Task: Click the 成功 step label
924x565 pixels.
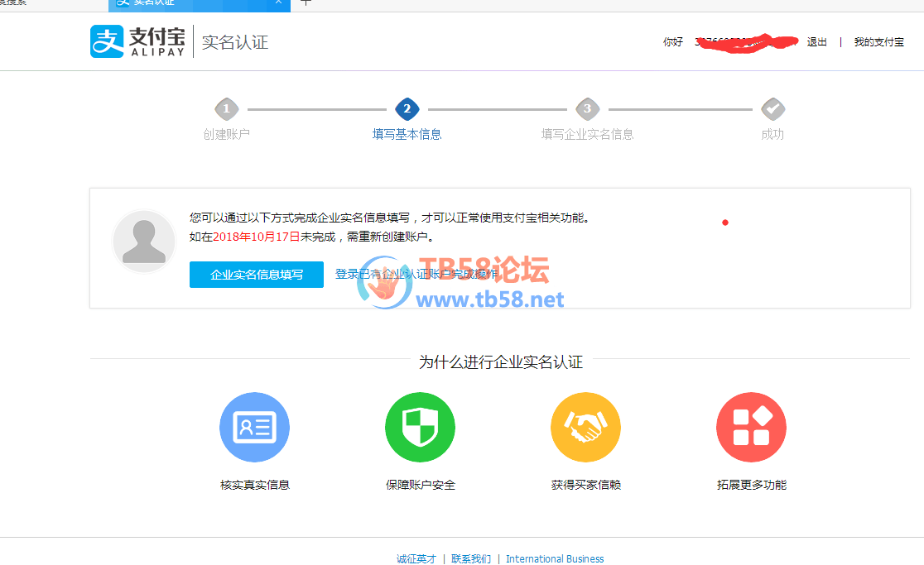Action: click(772, 134)
